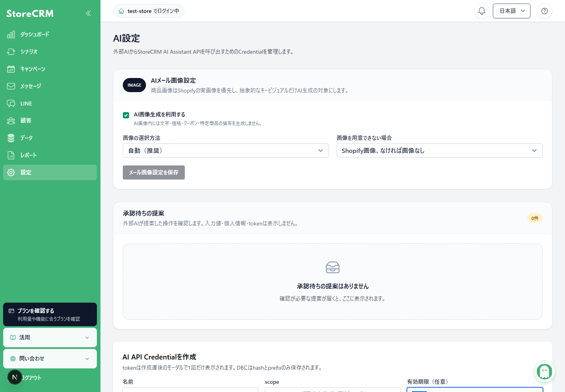Click the ログアウト link
The height and width of the screenshot is (392, 565).
(31, 378)
